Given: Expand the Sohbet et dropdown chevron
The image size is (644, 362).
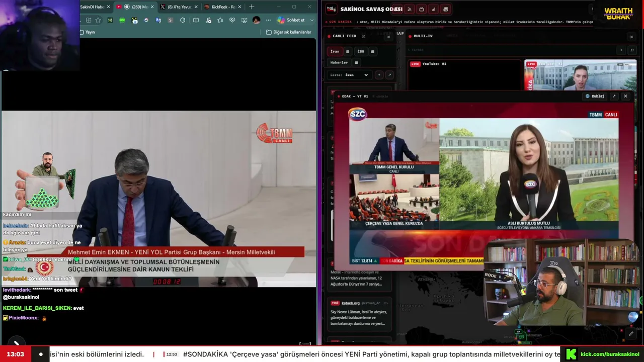Looking at the screenshot, I should [312, 20].
